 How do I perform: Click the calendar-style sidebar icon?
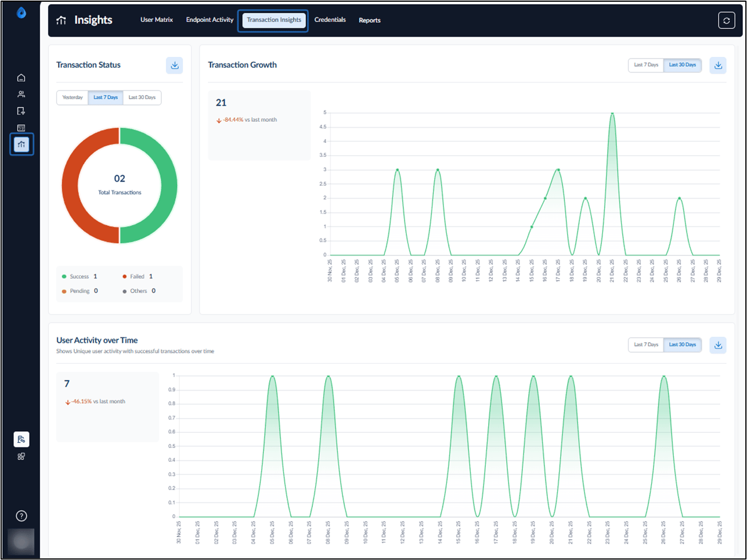tap(21, 128)
